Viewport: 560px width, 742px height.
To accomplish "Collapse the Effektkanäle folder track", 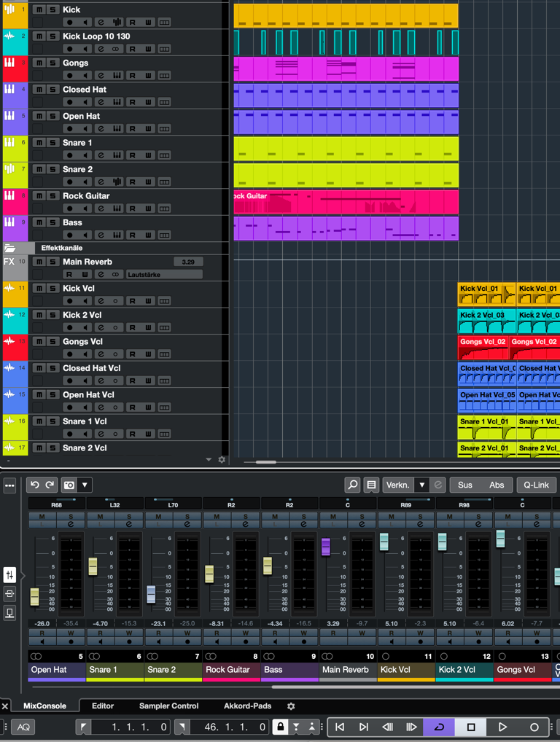I will (x=10, y=248).
